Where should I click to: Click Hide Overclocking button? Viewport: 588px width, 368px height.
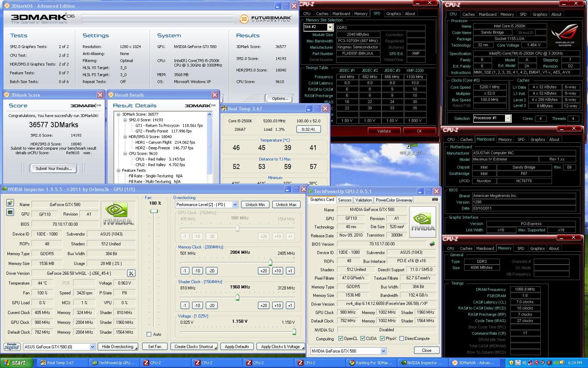pos(118,347)
